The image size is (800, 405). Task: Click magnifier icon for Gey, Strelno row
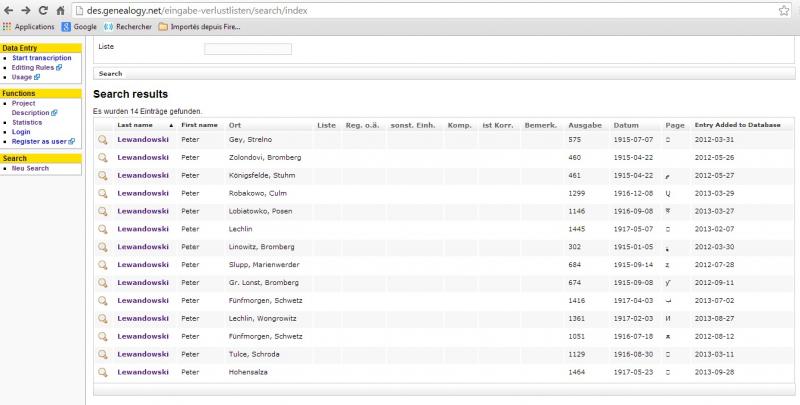102,140
